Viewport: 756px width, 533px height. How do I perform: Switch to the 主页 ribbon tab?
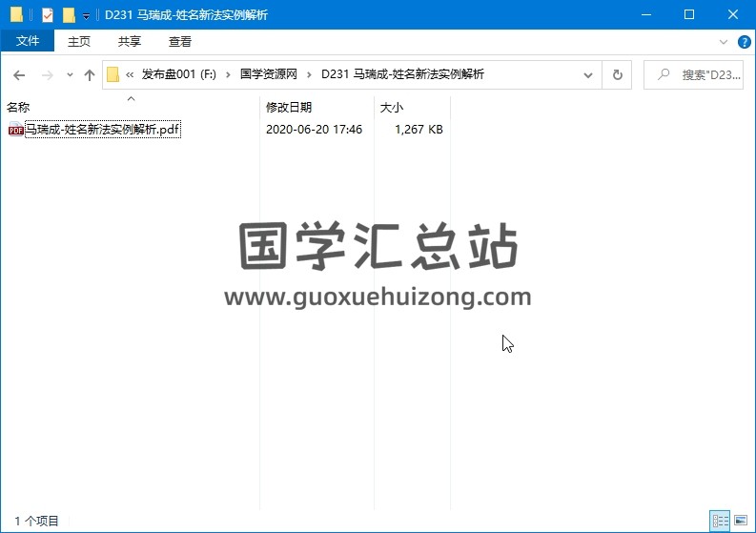coord(79,42)
